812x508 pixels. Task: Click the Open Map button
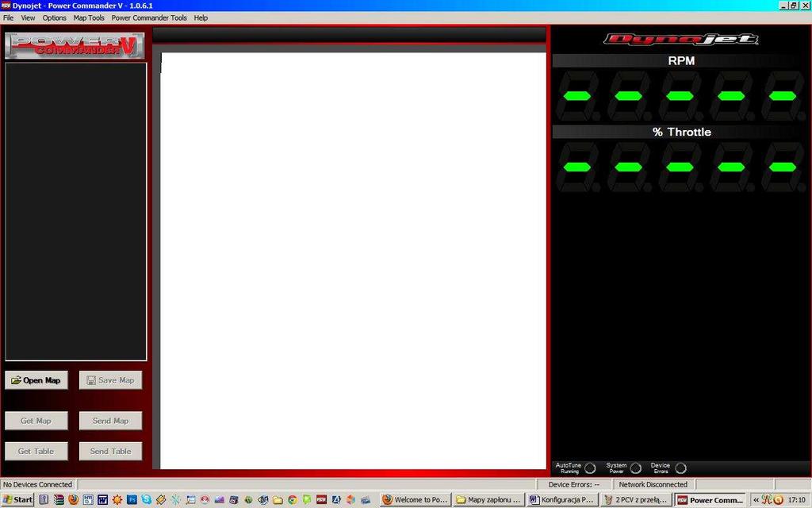click(36, 380)
